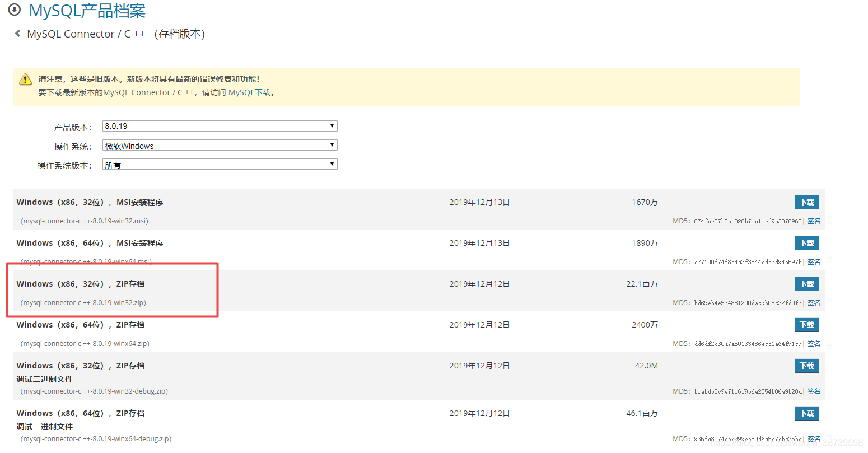The image size is (868, 453).
Task: Download the 32-bit MSI installer
Action: pyautogui.click(x=807, y=202)
